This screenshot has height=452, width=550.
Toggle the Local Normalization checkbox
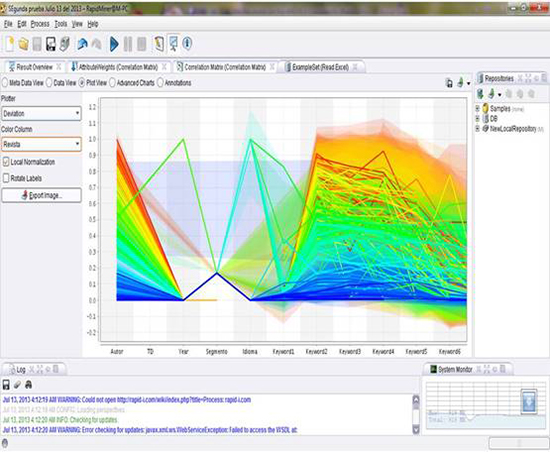(6, 162)
